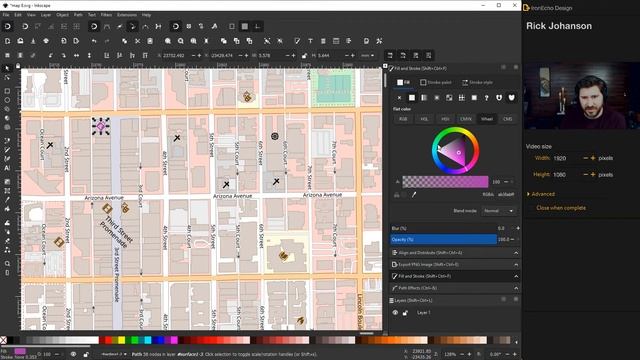
Task: Click the Paste clipboard icon
Action: [x=150, y=41]
